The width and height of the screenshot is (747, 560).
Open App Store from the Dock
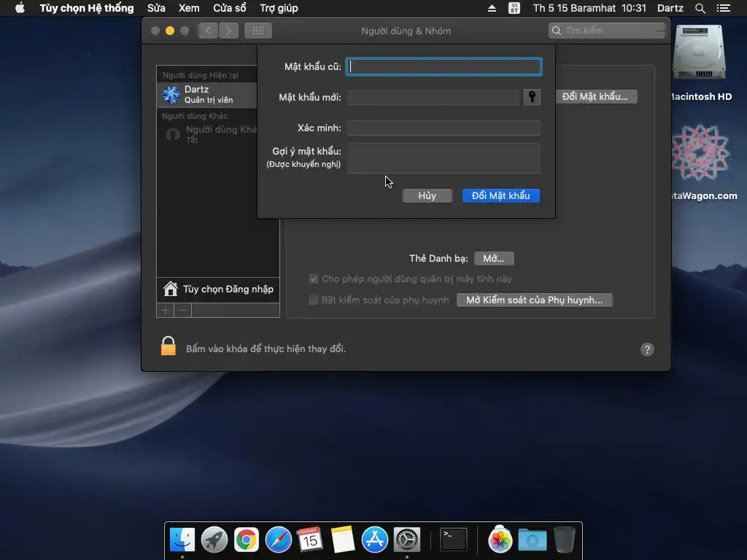point(374,540)
